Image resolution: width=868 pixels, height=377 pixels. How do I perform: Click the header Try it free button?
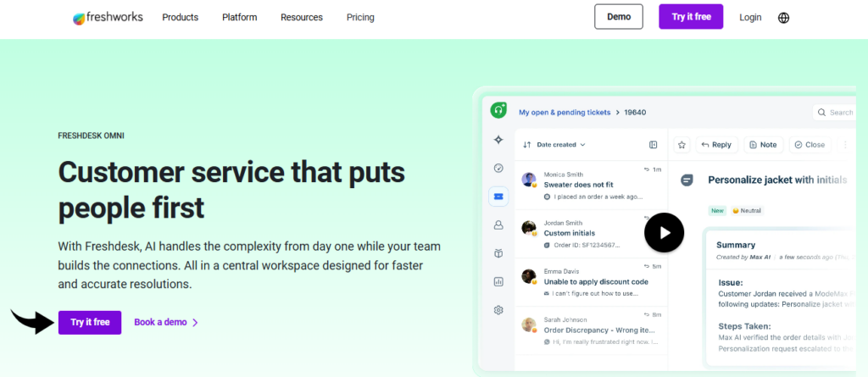click(691, 17)
